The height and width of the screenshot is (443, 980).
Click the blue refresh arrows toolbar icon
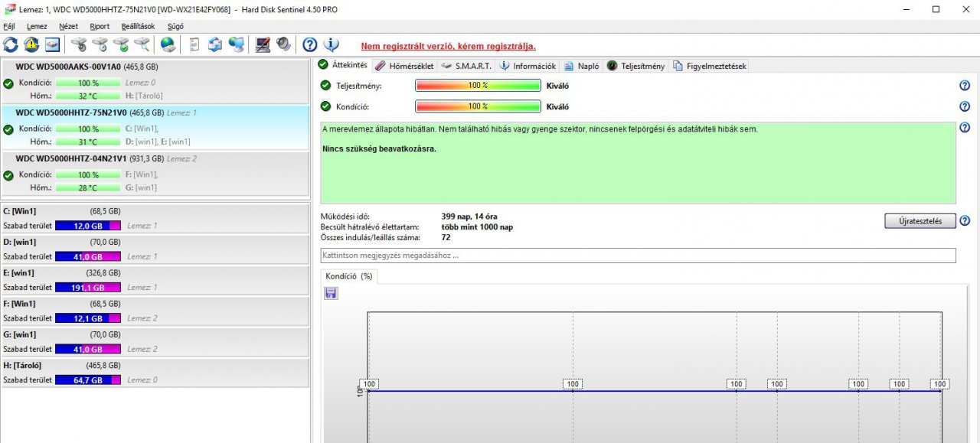11,44
